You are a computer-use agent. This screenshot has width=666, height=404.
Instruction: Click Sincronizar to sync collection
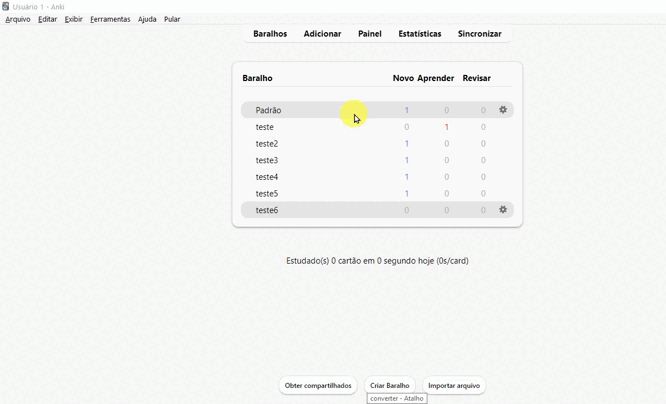[x=480, y=34]
